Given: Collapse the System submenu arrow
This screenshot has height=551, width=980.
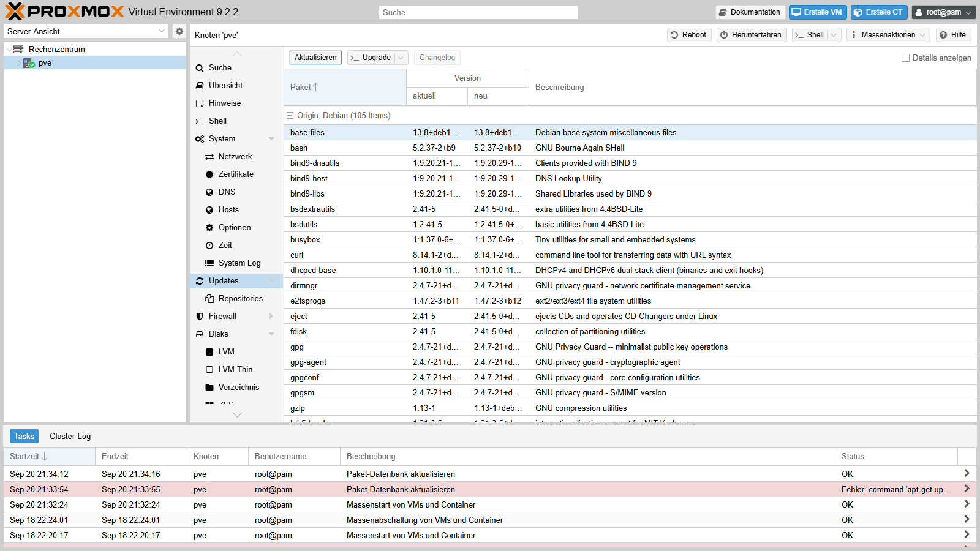Looking at the screenshot, I should pyautogui.click(x=271, y=139).
